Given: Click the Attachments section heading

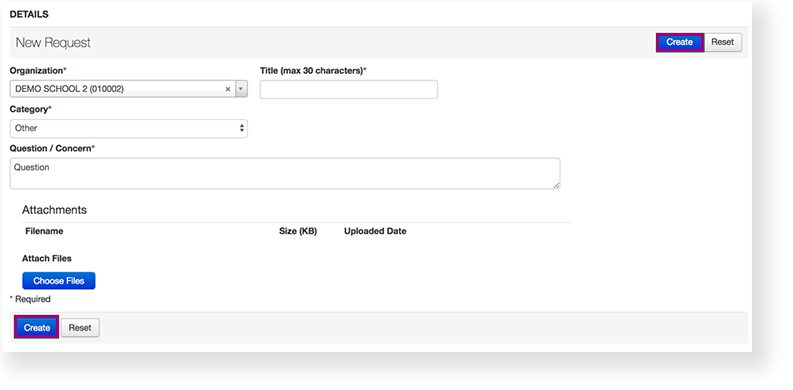Looking at the screenshot, I should [54, 210].
